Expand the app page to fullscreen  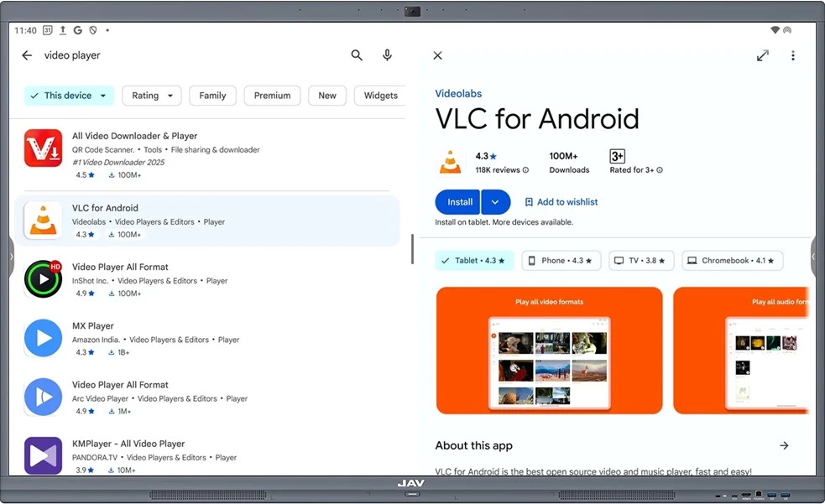[x=762, y=55]
